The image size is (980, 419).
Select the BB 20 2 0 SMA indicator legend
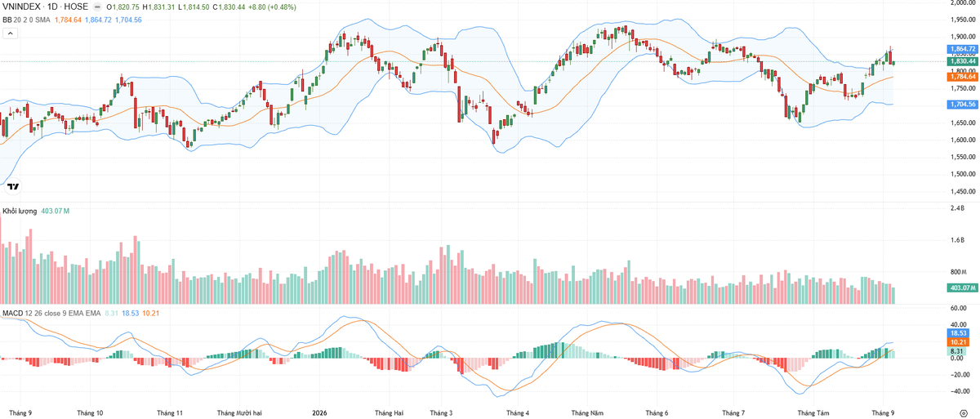tap(27, 20)
